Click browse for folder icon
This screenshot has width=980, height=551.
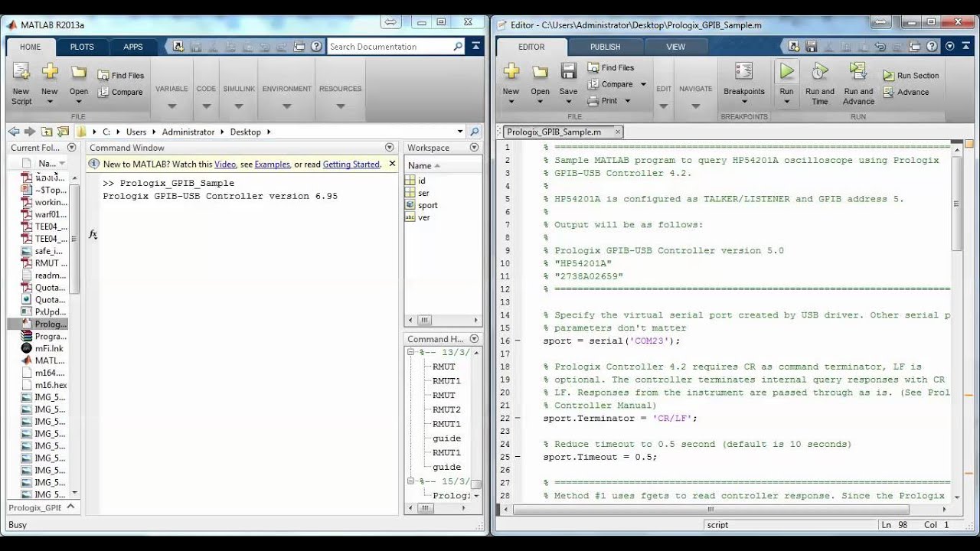pyautogui.click(x=61, y=132)
